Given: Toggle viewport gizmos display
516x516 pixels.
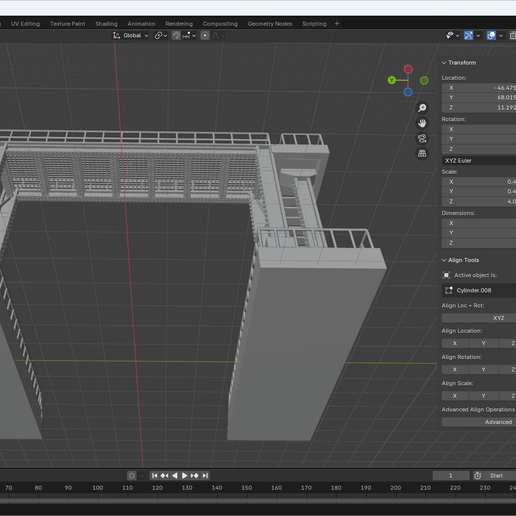Looking at the screenshot, I should pos(469,35).
